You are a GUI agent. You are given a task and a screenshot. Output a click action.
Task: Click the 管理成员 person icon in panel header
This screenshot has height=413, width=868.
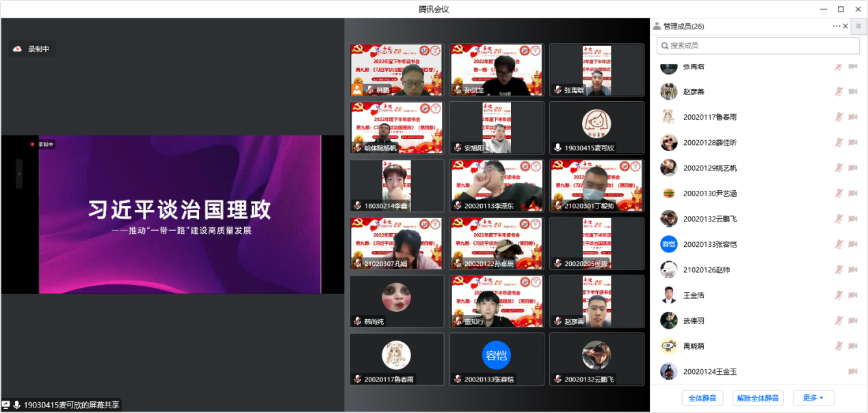coord(657,26)
